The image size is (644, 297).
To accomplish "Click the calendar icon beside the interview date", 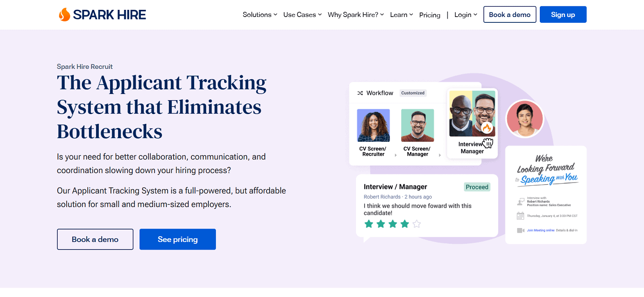I will tap(521, 216).
